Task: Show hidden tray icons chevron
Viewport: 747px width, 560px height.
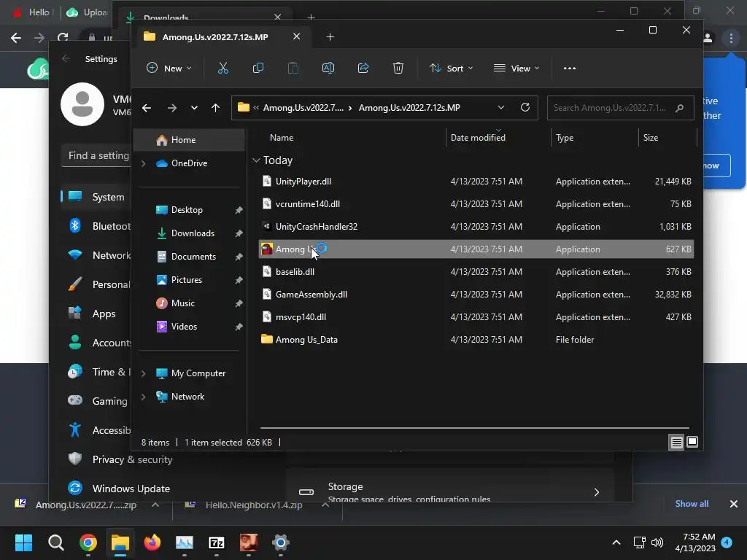Action: pyautogui.click(x=616, y=542)
